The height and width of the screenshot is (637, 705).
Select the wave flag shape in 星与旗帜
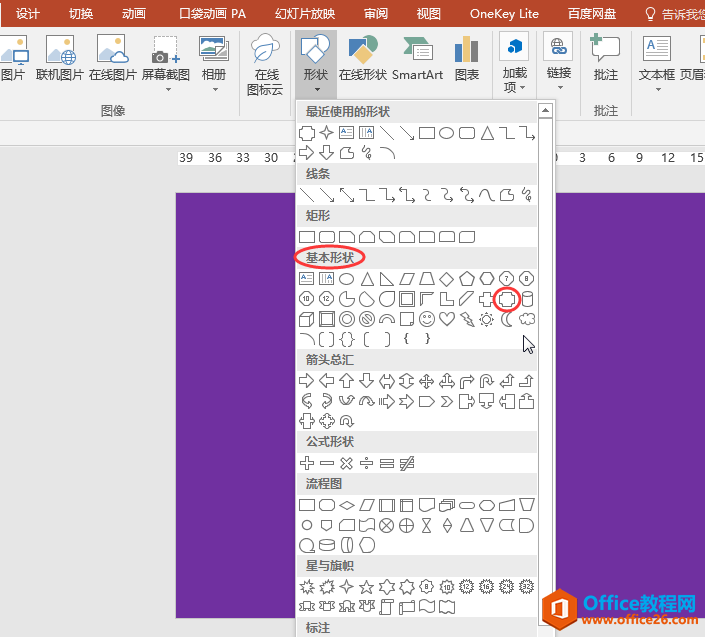pyautogui.click(x=427, y=607)
